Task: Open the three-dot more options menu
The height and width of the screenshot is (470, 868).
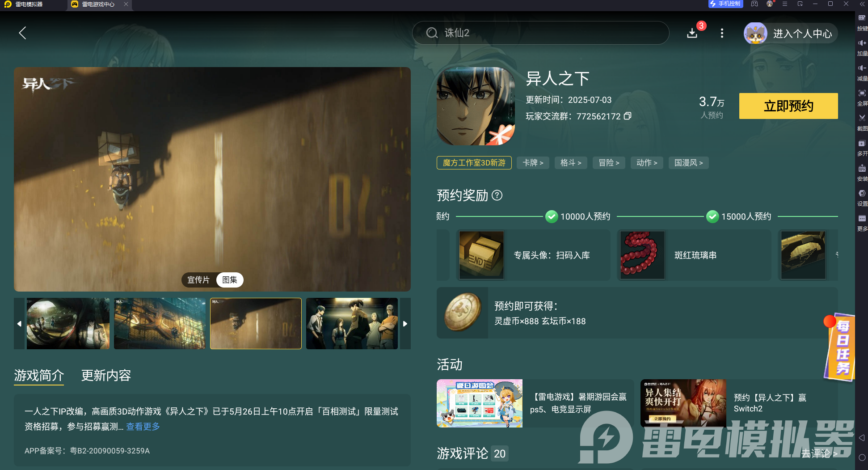Action: point(722,33)
